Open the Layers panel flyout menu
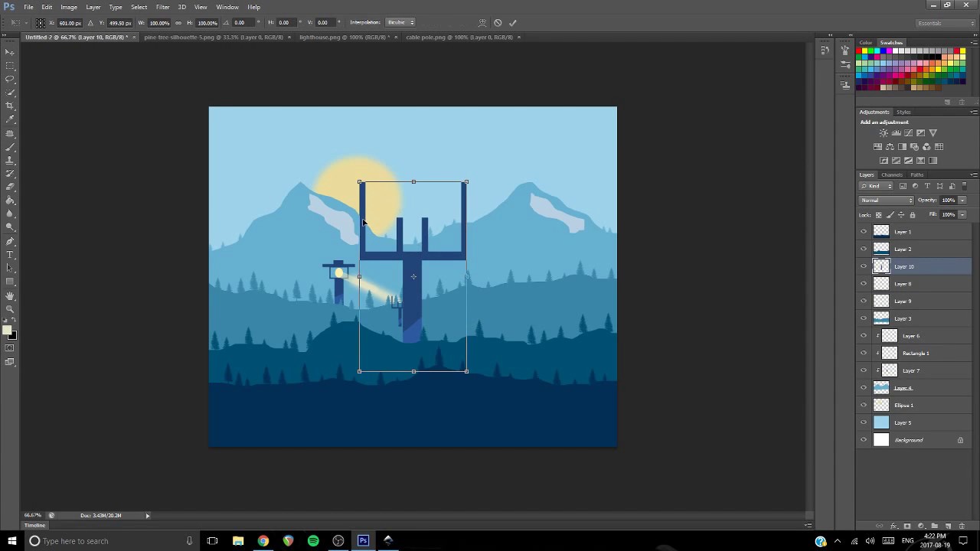 coord(974,174)
